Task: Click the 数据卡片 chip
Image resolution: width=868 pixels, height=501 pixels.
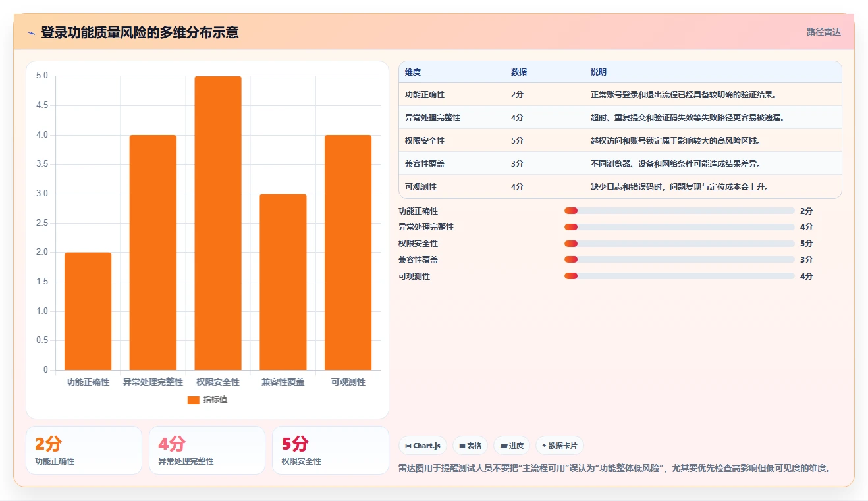Action: [x=560, y=446]
